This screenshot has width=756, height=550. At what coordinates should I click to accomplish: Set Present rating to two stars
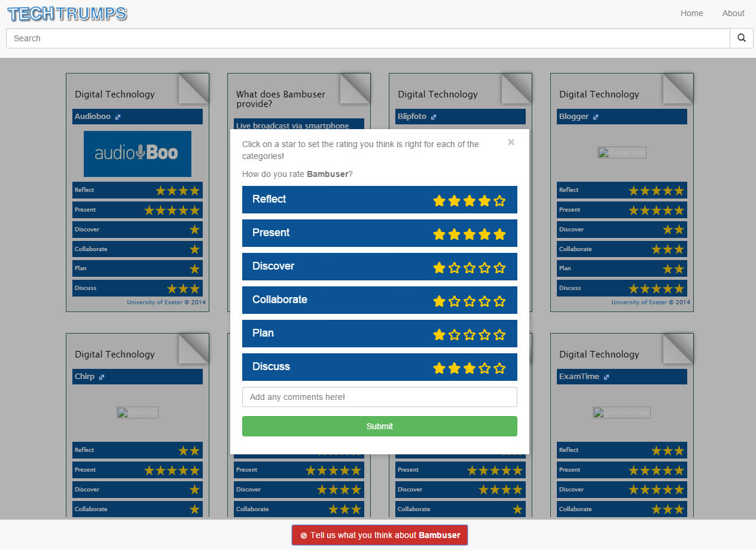click(455, 234)
